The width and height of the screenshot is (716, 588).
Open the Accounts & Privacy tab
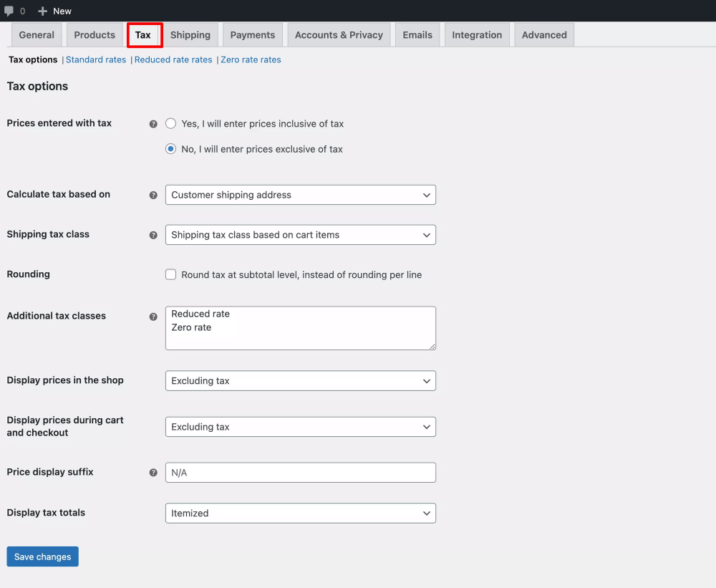coord(339,34)
